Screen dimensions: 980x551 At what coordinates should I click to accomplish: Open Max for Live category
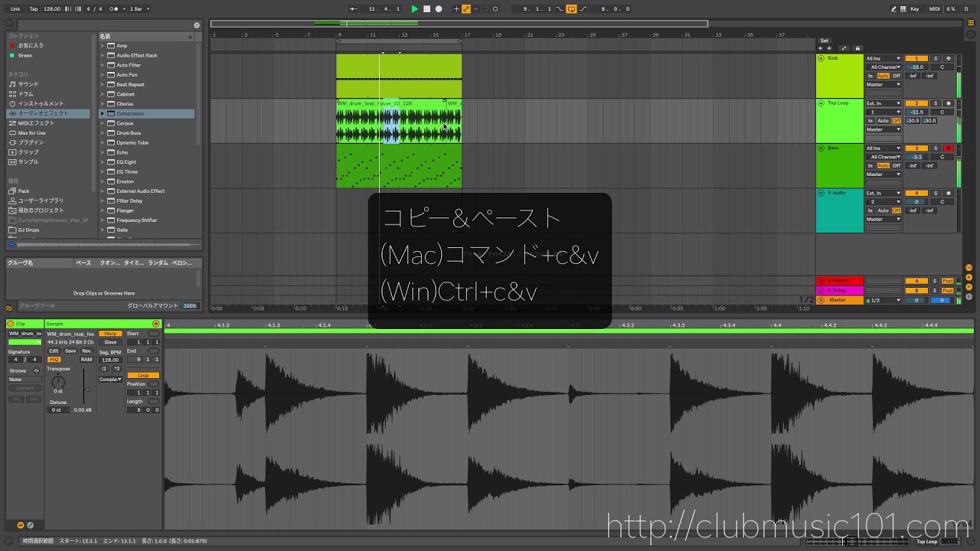tap(31, 133)
